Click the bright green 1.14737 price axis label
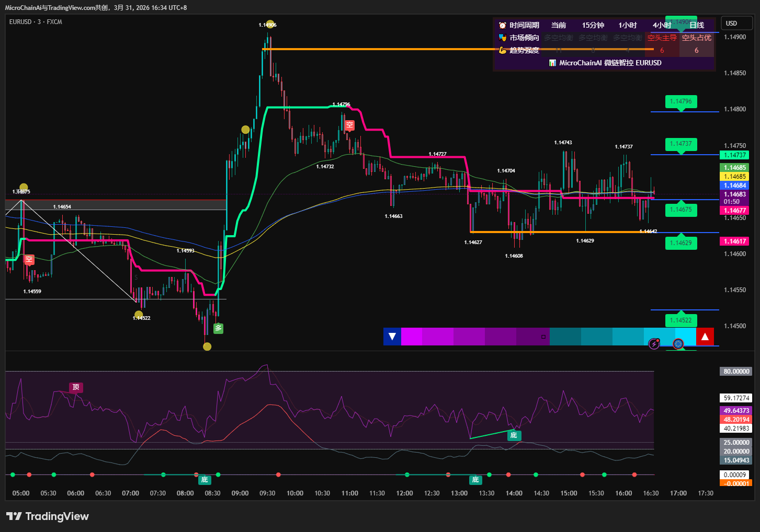 (735, 155)
